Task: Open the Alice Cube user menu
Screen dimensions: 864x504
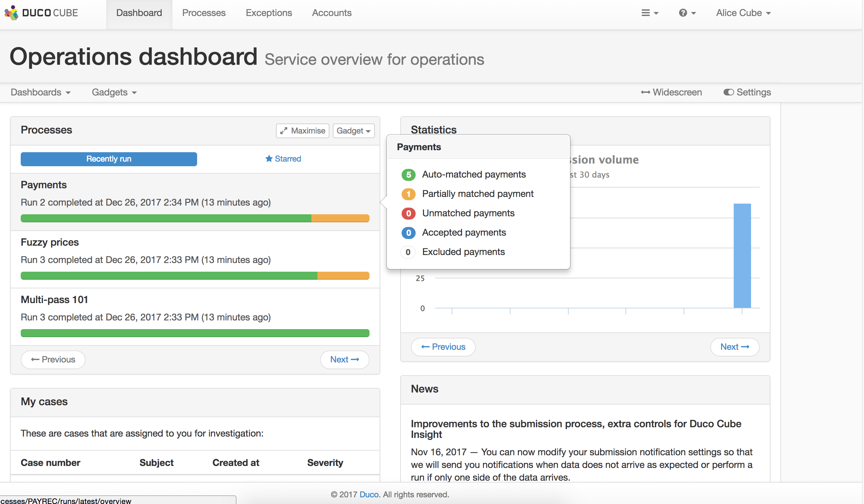Action: [x=743, y=13]
